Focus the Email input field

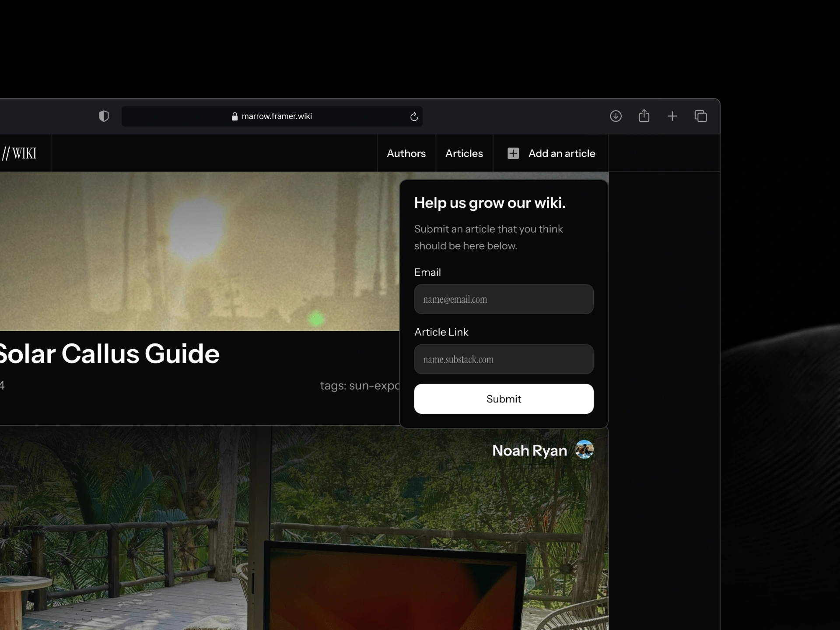[504, 299]
